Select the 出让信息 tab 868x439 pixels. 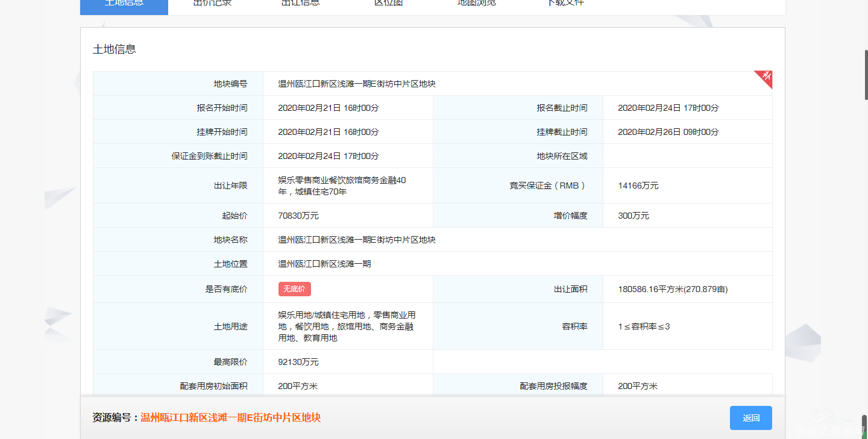point(300,5)
